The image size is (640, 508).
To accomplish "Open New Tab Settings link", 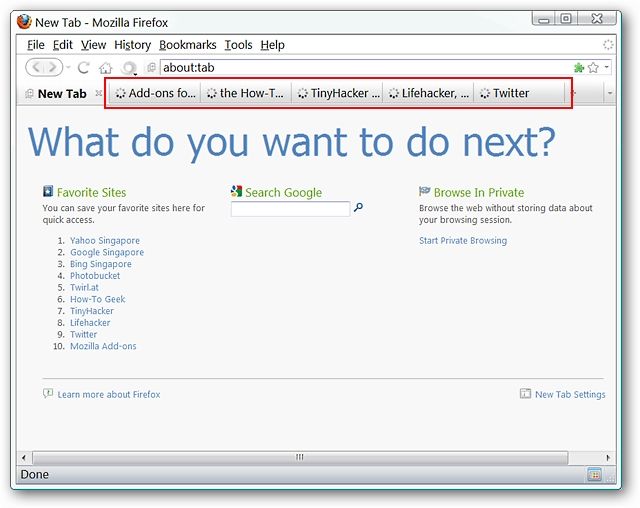I will (x=570, y=395).
